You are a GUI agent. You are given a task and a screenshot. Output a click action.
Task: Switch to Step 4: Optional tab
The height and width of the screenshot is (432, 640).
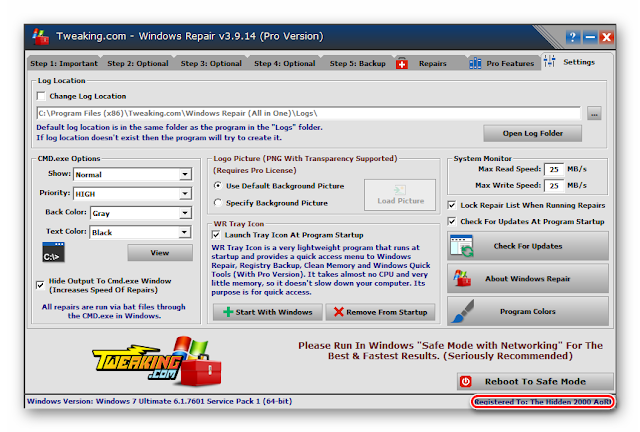click(284, 63)
